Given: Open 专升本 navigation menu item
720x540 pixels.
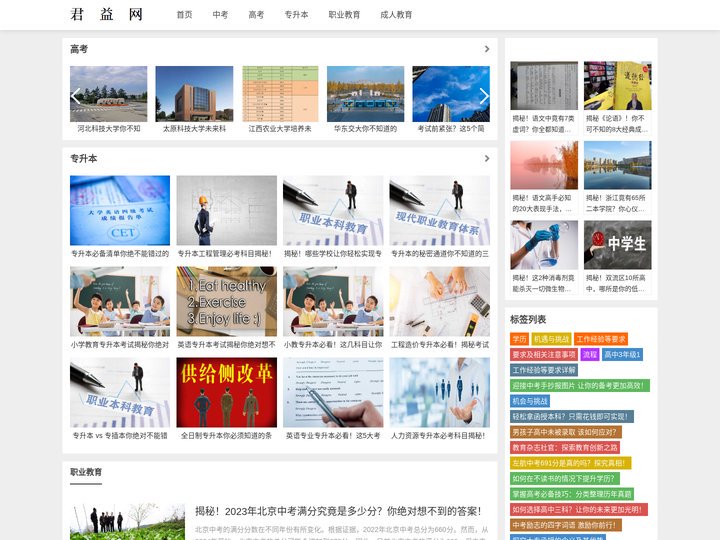Looking at the screenshot, I should click(x=296, y=15).
